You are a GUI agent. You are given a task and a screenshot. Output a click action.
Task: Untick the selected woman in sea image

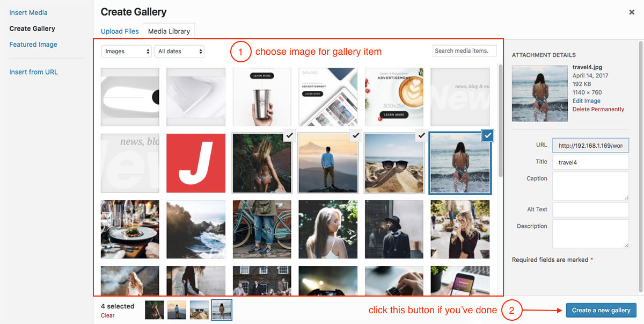coord(488,136)
